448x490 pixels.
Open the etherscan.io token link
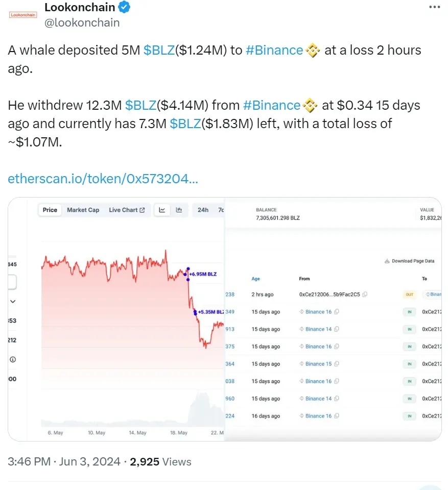click(103, 179)
